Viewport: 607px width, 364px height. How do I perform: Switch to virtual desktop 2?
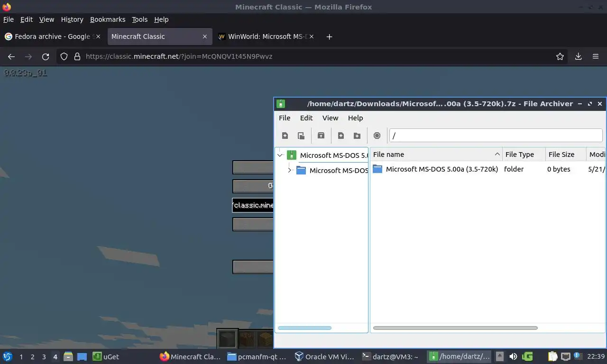pyautogui.click(x=33, y=357)
